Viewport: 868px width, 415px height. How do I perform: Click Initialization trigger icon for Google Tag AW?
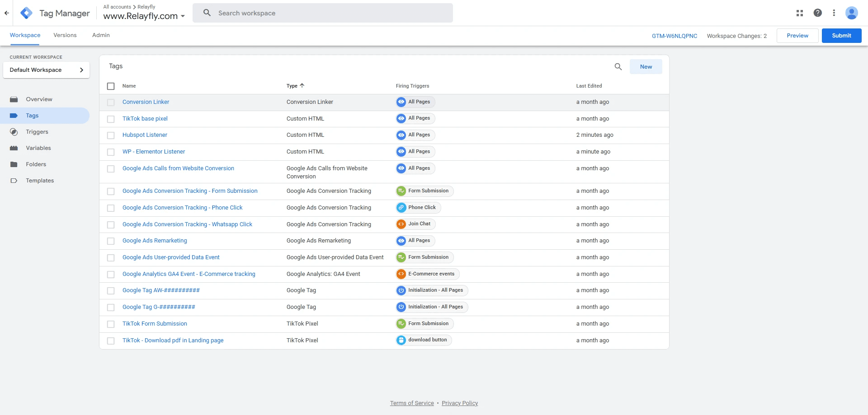click(401, 290)
